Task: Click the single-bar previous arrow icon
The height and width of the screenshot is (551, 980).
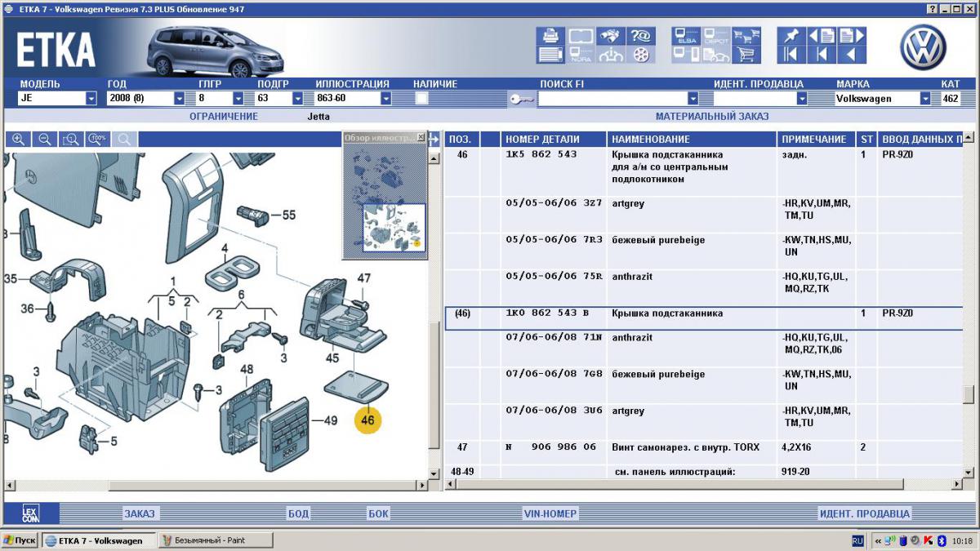Action: (822, 55)
